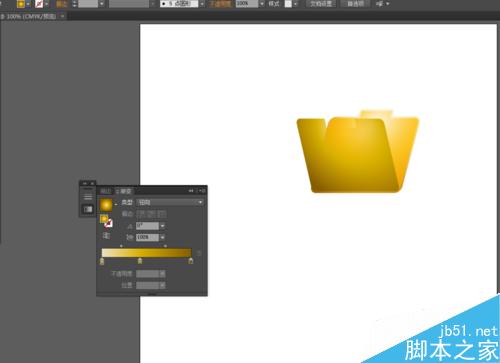Select the middle gradient color stop
Screen dimensions: 500x363
(x=140, y=261)
